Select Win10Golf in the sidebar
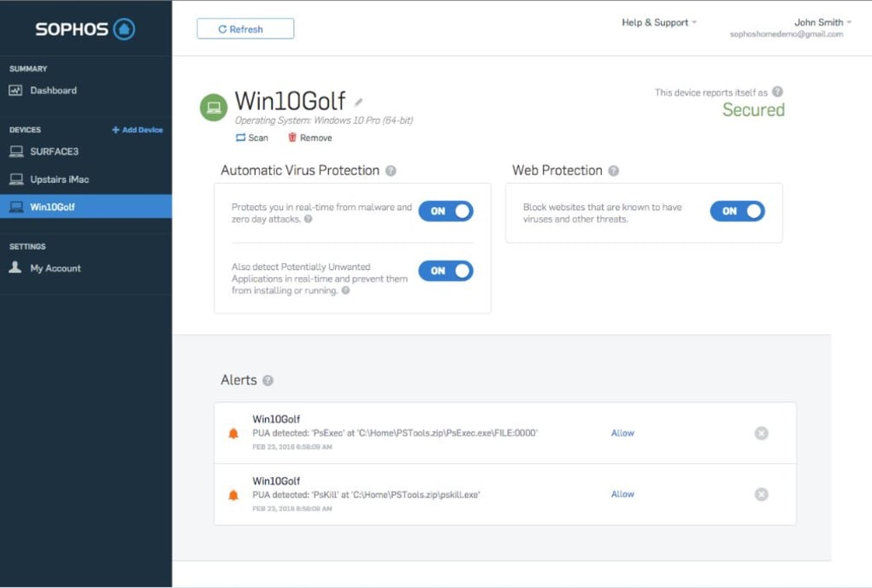Viewport: 872px width, 588px height. coord(85,206)
